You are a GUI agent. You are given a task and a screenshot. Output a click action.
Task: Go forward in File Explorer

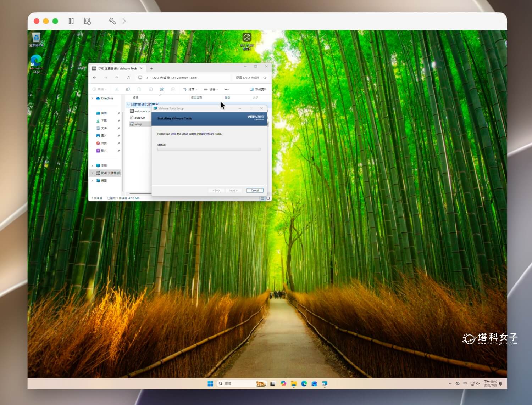point(106,78)
